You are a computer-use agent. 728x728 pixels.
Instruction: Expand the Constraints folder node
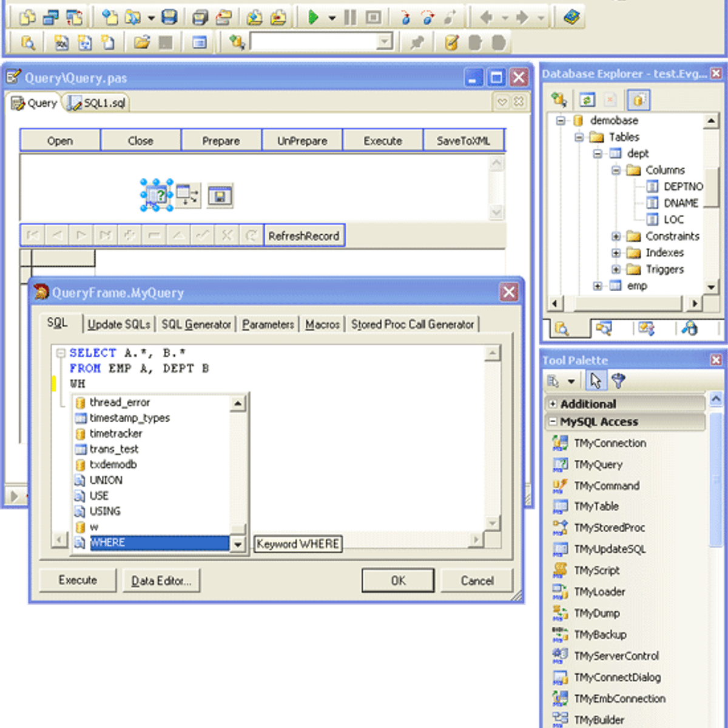[x=616, y=236]
